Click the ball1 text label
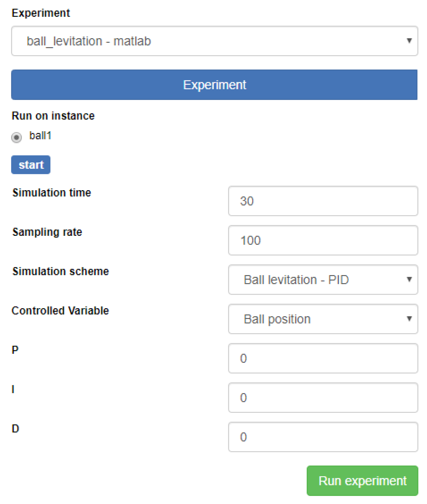This screenshot has height=504, width=427. tap(40, 135)
